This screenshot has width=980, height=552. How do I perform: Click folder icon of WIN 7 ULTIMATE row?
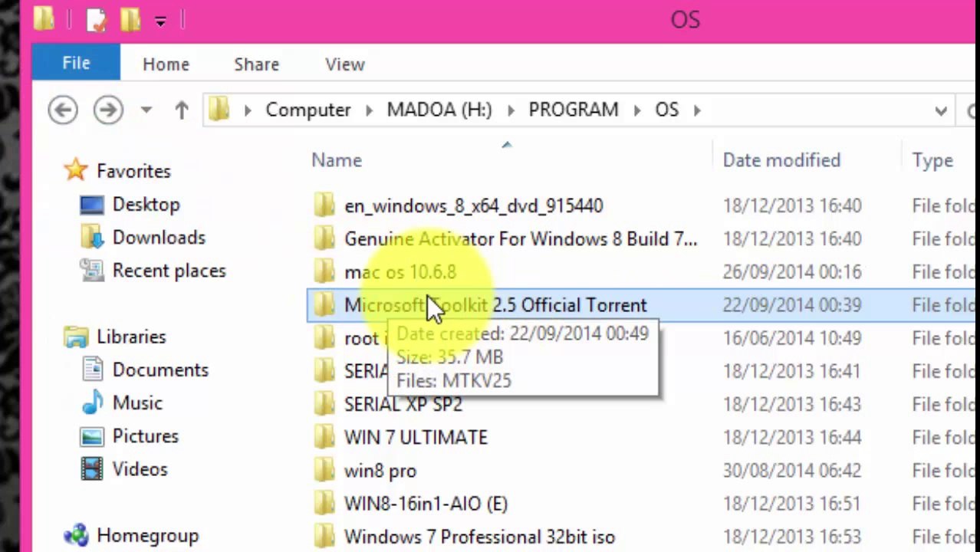point(324,437)
